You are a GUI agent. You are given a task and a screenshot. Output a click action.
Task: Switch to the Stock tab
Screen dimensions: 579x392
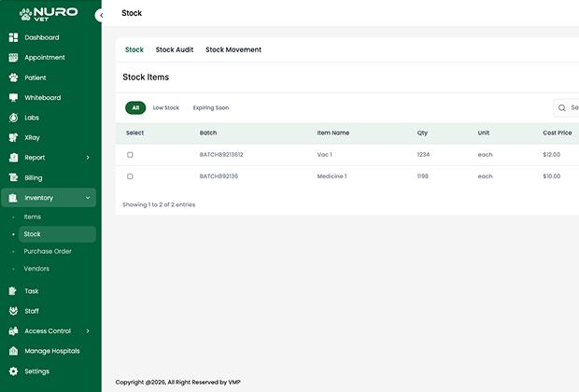coord(134,49)
